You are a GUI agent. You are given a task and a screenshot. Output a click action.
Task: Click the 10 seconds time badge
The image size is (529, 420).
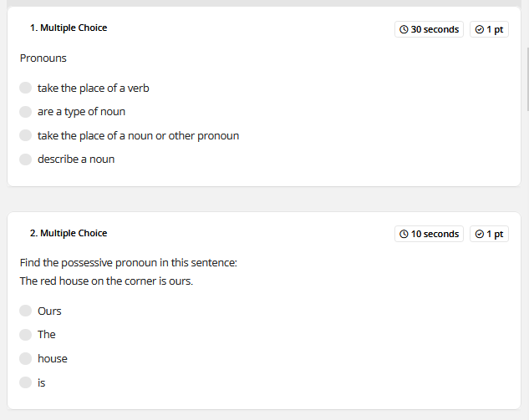[x=429, y=234]
